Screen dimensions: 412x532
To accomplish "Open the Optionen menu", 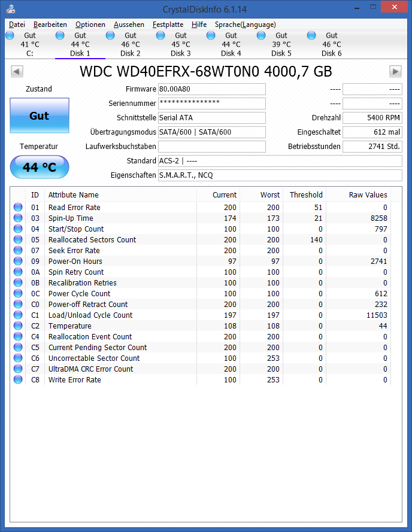I will point(90,25).
